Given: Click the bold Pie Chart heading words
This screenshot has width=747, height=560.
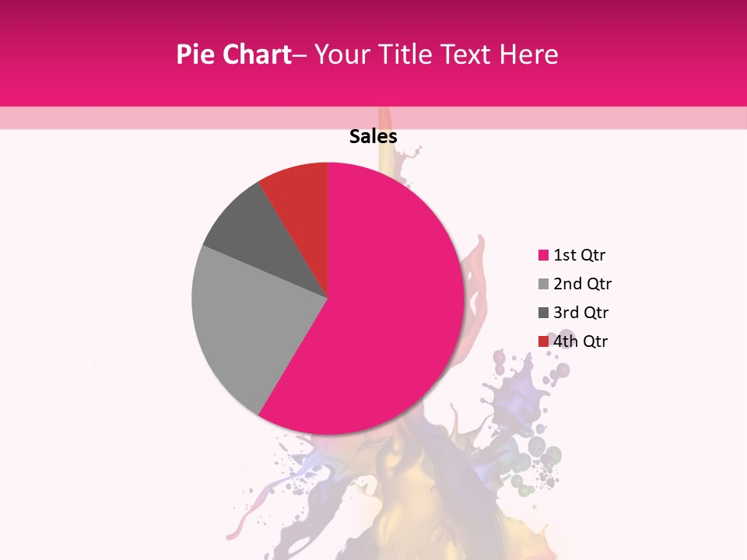Looking at the screenshot, I should [233, 54].
